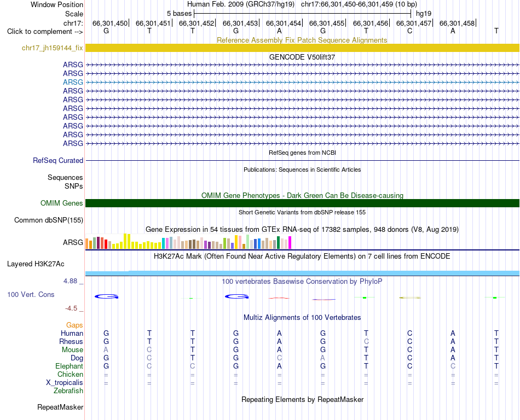Image resolution: width=520 pixels, height=420 pixels.
Task: Click the Mouse species row label
Action: (x=72, y=350)
